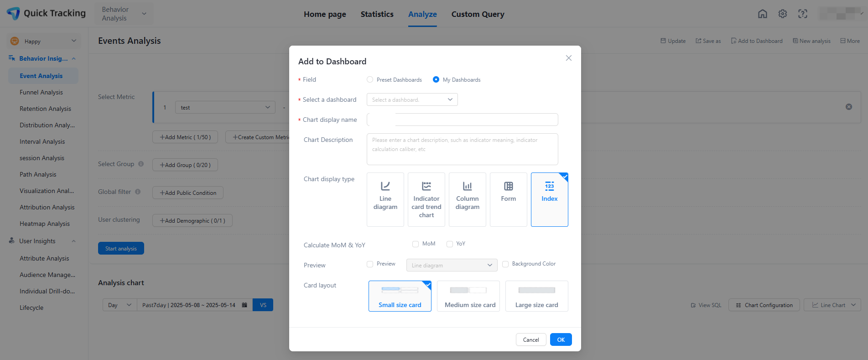Click the Behavior Insights section icon
This screenshot has height=360, width=868.
(12, 58)
